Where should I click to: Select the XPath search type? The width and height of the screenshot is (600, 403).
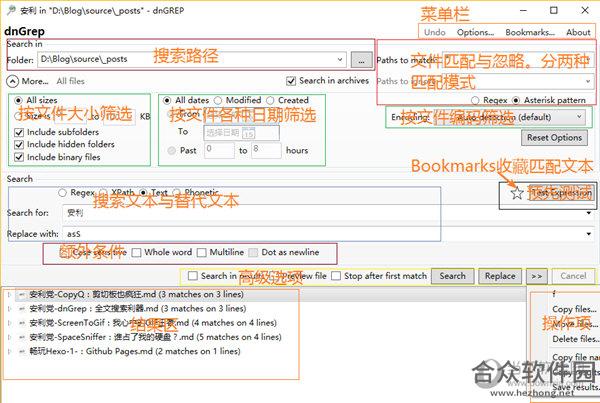(103, 193)
